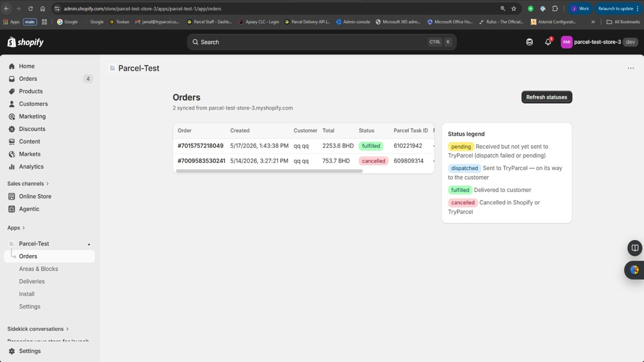Open the Sidekick assistant icon in top bar
The width and height of the screenshot is (644, 362).
[x=529, y=42]
